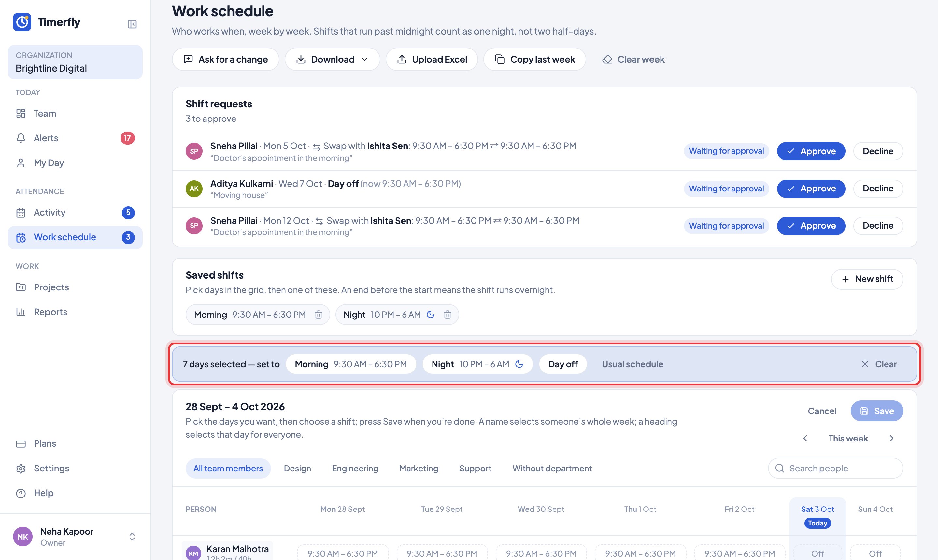Expand the Download dropdown
This screenshot has height=560, width=938.
coord(332,59)
